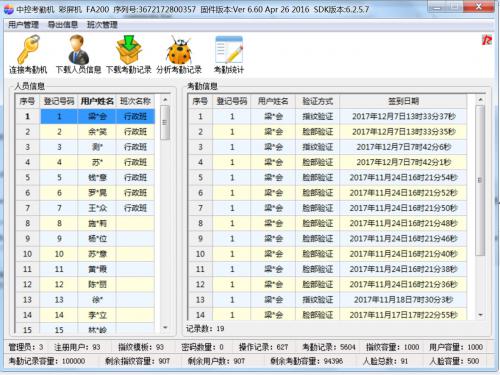The image size is (500, 375).
Task: Click 行政班 cell in personnel row 5
Action: [135, 178]
